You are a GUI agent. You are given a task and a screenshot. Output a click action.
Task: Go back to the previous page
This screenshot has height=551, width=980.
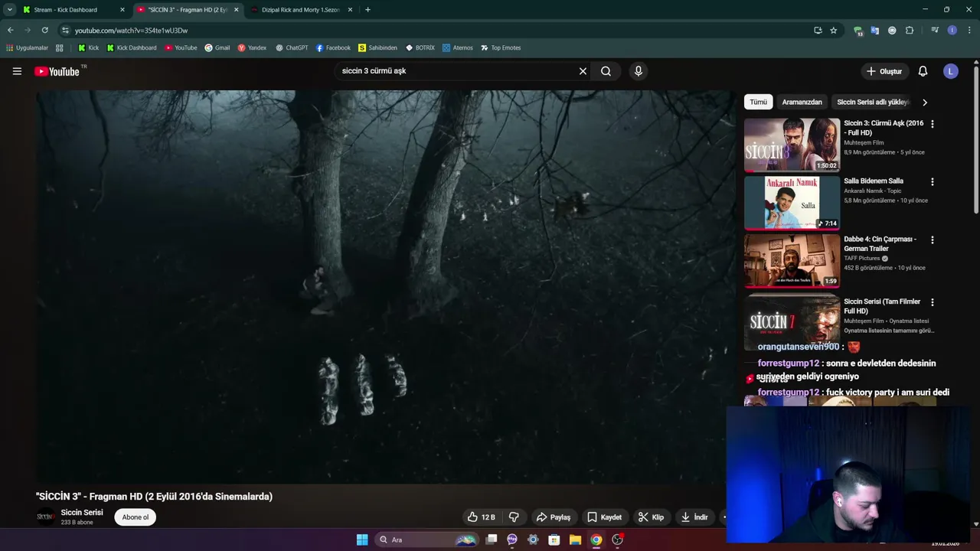pyautogui.click(x=10, y=31)
